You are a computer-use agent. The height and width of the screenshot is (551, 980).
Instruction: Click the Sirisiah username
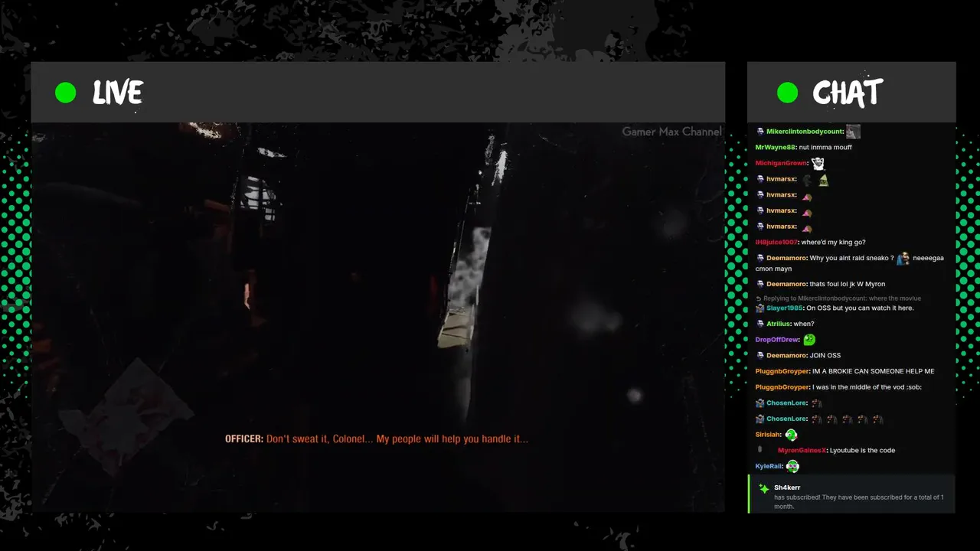pos(769,435)
